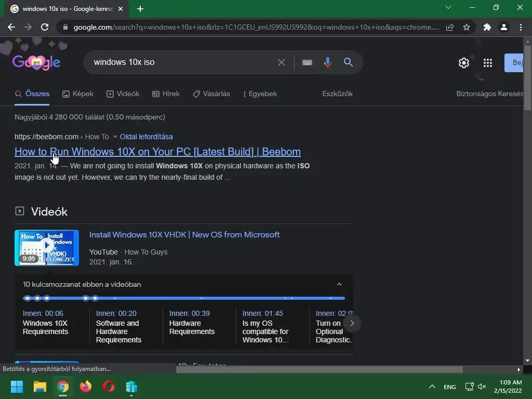The width and height of the screenshot is (532, 399).
Task: Click Biztonságos Keresés safe search link
Action: 489,94
